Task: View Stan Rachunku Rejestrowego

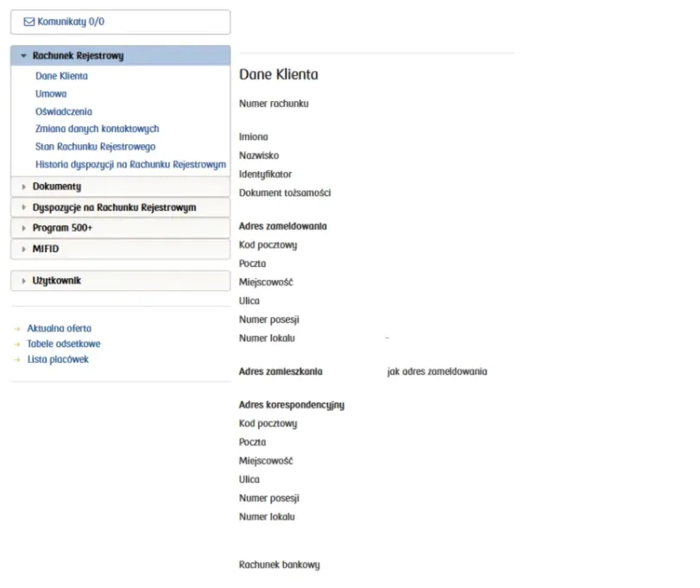Action: pos(95,147)
